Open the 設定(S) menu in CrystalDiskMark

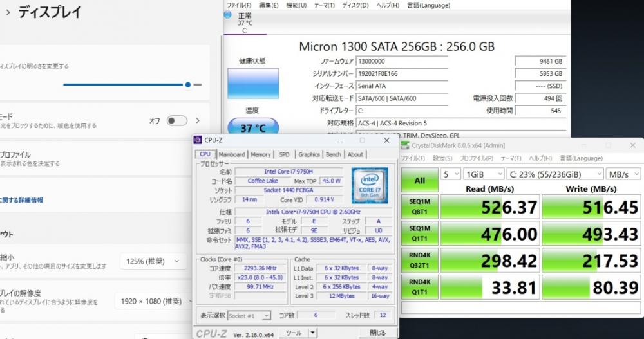coord(442,158)
